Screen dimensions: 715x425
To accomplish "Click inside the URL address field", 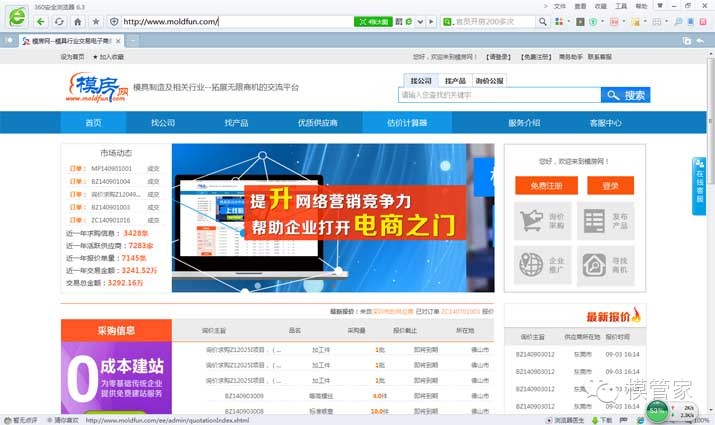I will (x=237, y=21).
